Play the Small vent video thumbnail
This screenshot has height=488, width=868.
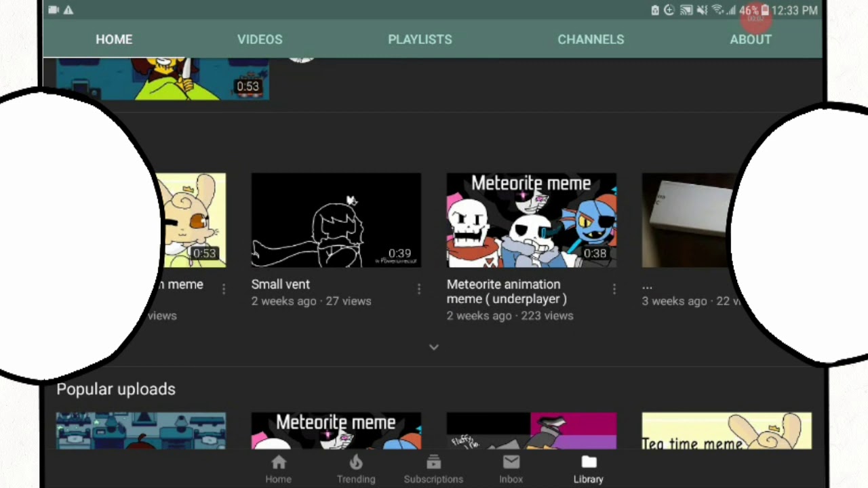[336, 220]
